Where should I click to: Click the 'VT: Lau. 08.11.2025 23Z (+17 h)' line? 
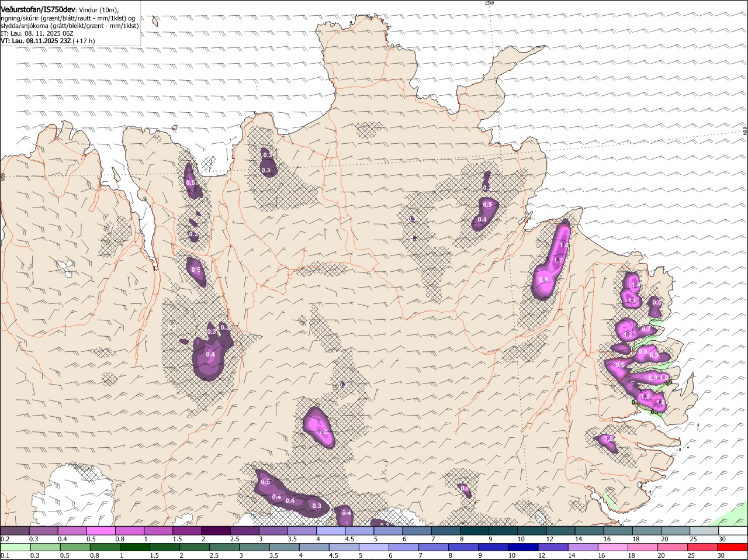click(47, 41)
